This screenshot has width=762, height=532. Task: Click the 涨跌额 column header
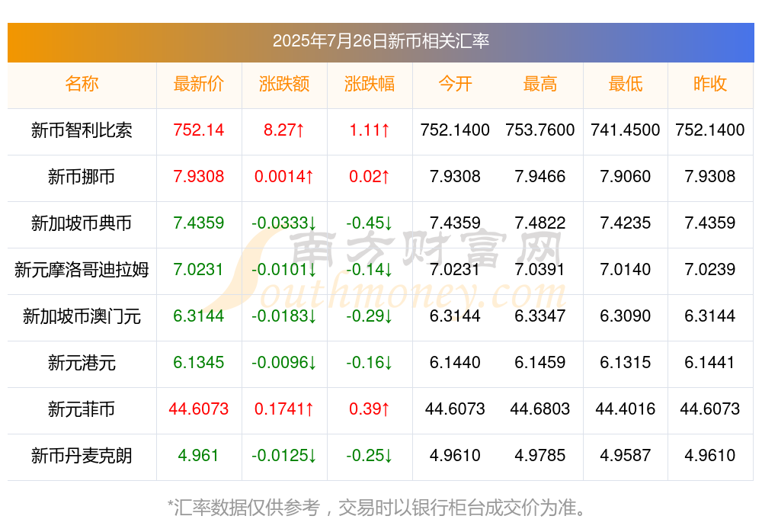(x=283, y=84)
